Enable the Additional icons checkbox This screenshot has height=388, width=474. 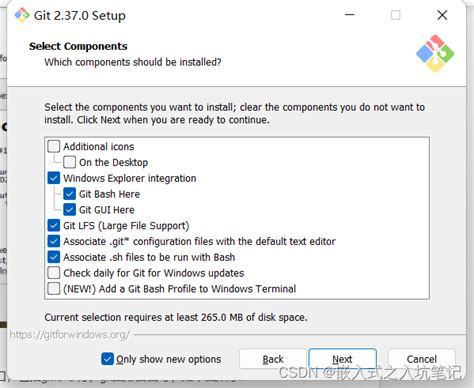coord(54,146)
